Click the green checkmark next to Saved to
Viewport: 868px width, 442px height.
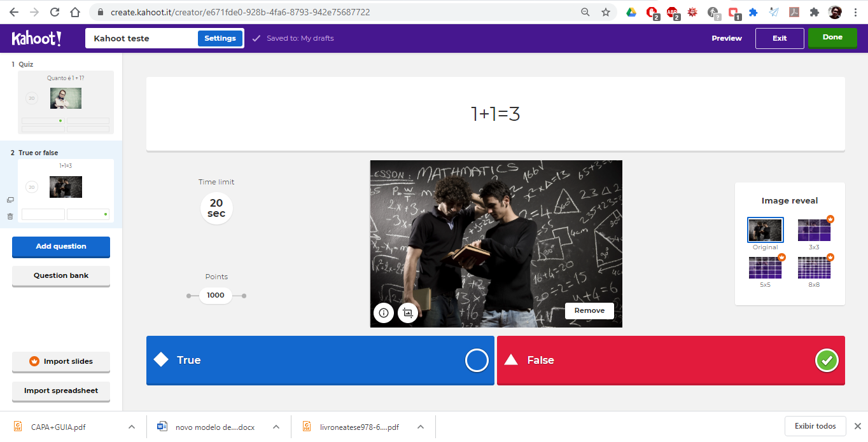(256, 38)
